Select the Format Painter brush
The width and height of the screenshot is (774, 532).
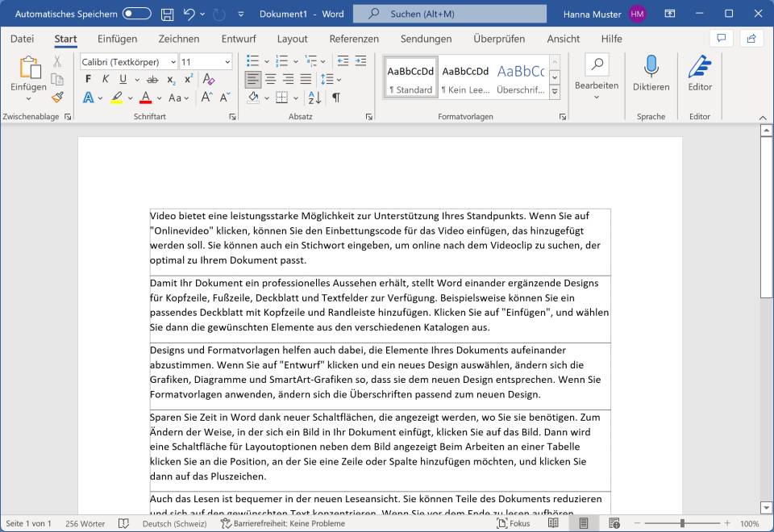click(57, 98)
